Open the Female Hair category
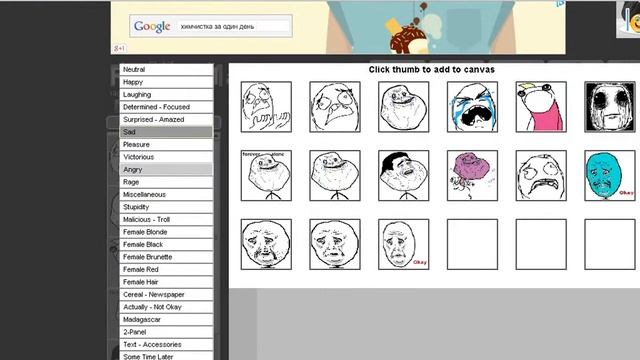This screenshot has width=640, height=360. coord(166,282)
